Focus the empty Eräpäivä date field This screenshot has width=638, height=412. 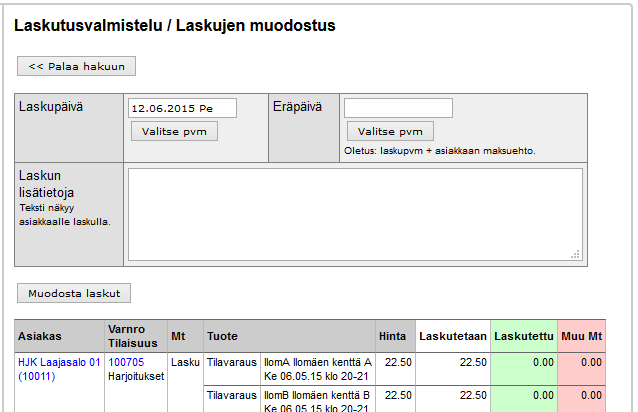point(398,108)
